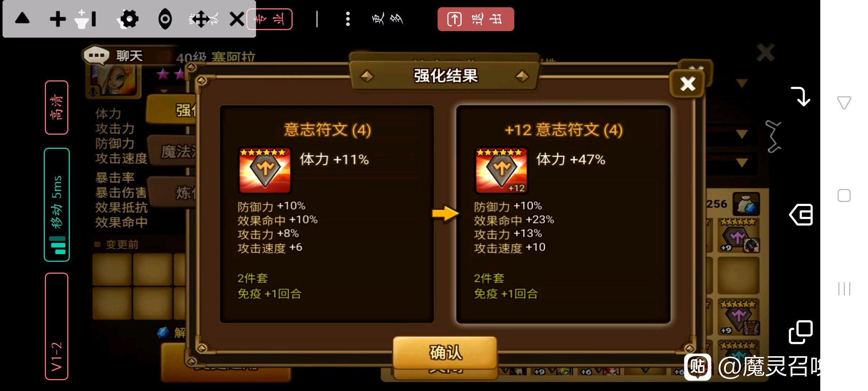The width and height of the screenshot is (868, 391).
Task: Select the eye view icon in toolbar
Action: (165, 19)
